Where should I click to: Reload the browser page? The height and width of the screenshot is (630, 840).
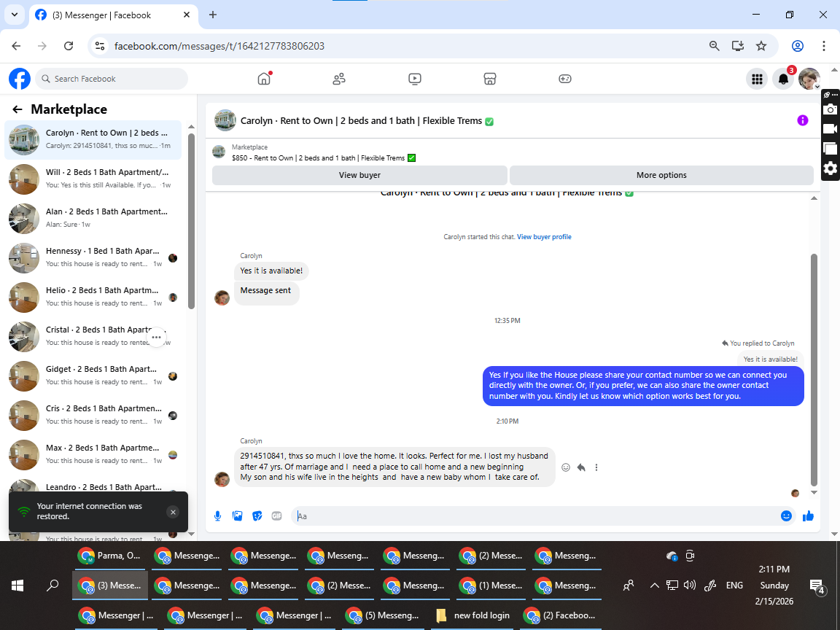pos(69,46)
